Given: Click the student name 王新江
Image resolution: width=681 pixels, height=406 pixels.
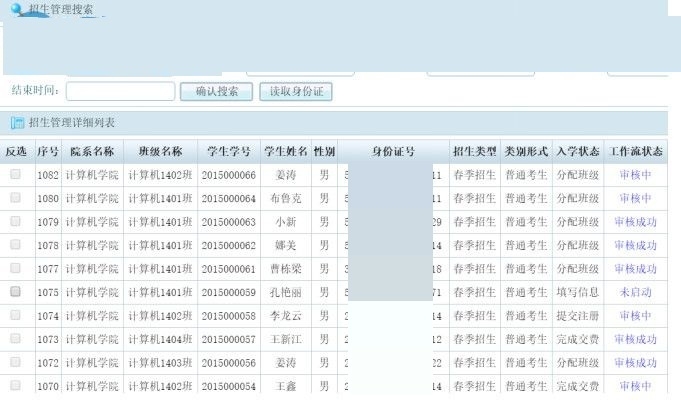Looking at the screenshot, I should click(x=286, y=339).
